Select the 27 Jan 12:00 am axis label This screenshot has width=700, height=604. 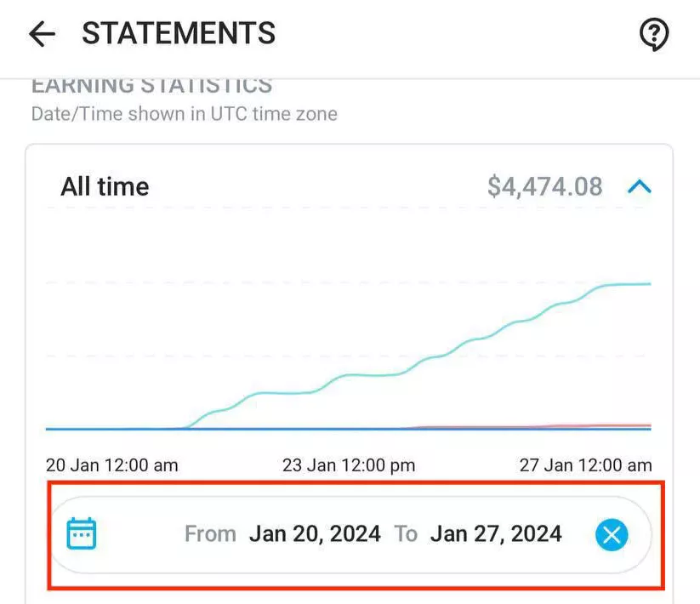click(586, 465)
